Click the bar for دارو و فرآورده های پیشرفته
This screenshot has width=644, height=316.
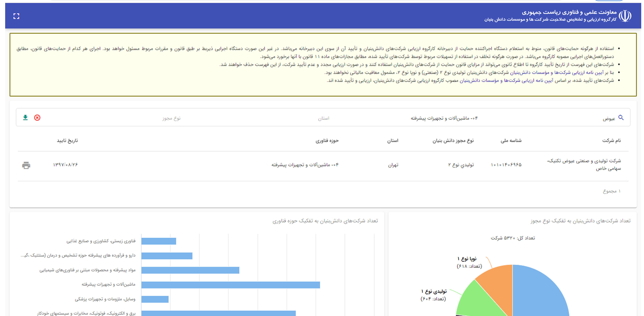pos(167,256)
